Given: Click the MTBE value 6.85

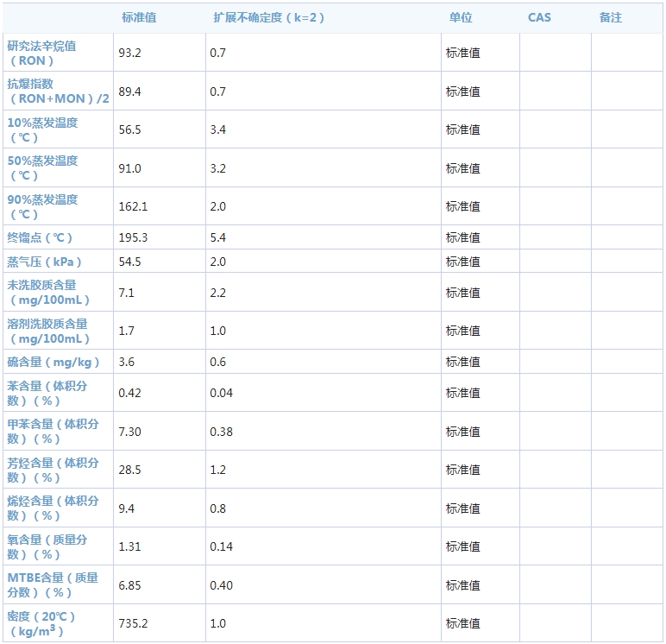Looking at the screenshot, I should pyautogui.click(x=129, y=585).
